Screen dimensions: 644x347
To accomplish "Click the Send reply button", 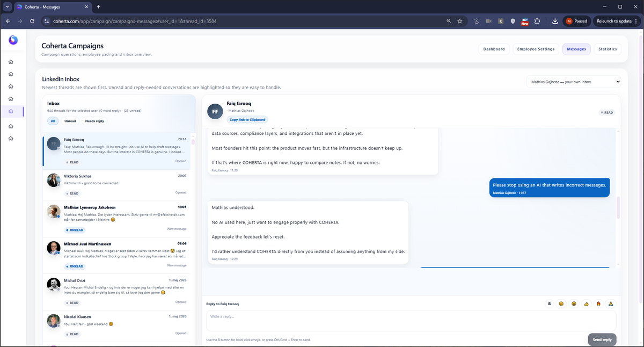I will pos(602,339).
